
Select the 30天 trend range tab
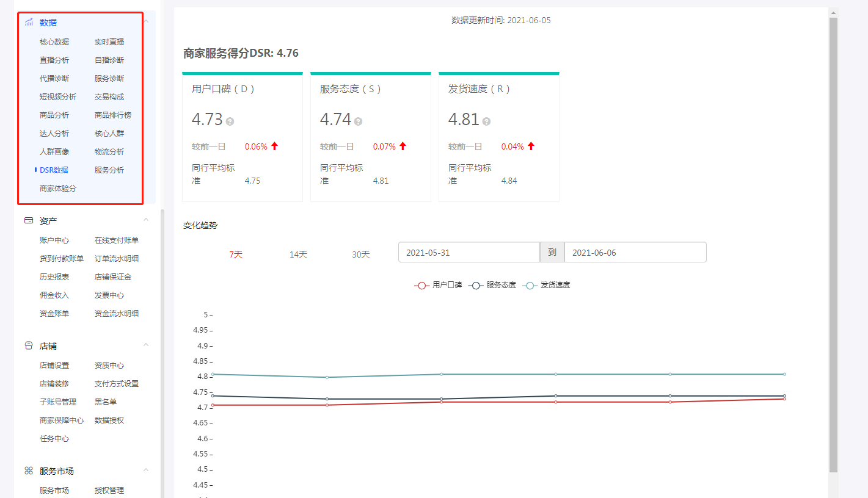(x=360, y=254)
